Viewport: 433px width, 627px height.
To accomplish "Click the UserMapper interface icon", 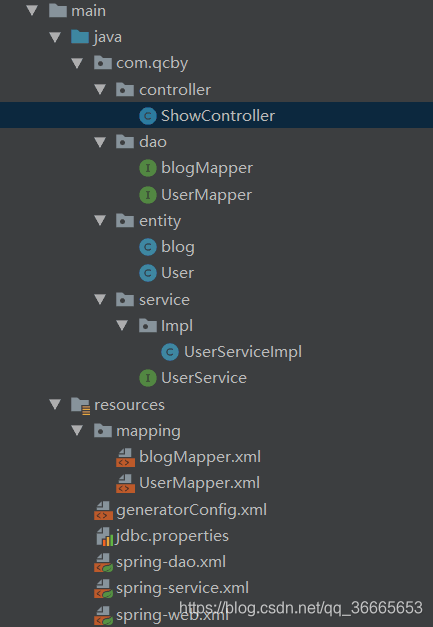I will click(148, 195).
